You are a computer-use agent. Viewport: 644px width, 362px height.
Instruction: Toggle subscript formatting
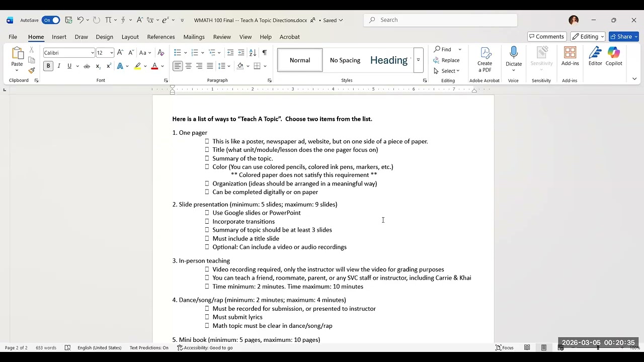pos(98,66)
